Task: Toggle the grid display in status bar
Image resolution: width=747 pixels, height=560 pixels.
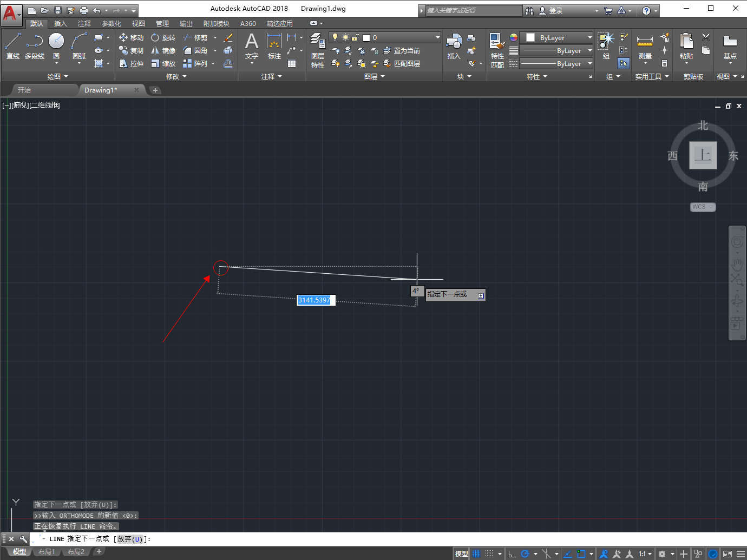Action: pos(476,554)
